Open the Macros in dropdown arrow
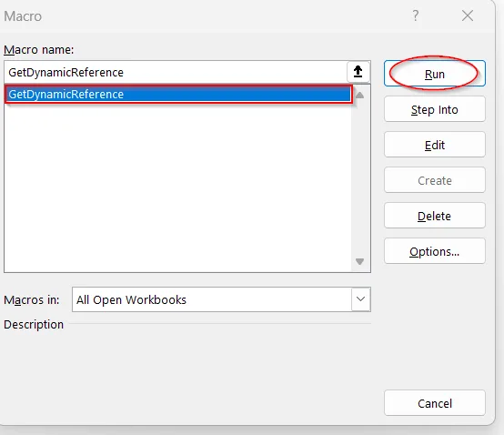The image size is (504, 435). pos(360,299)
